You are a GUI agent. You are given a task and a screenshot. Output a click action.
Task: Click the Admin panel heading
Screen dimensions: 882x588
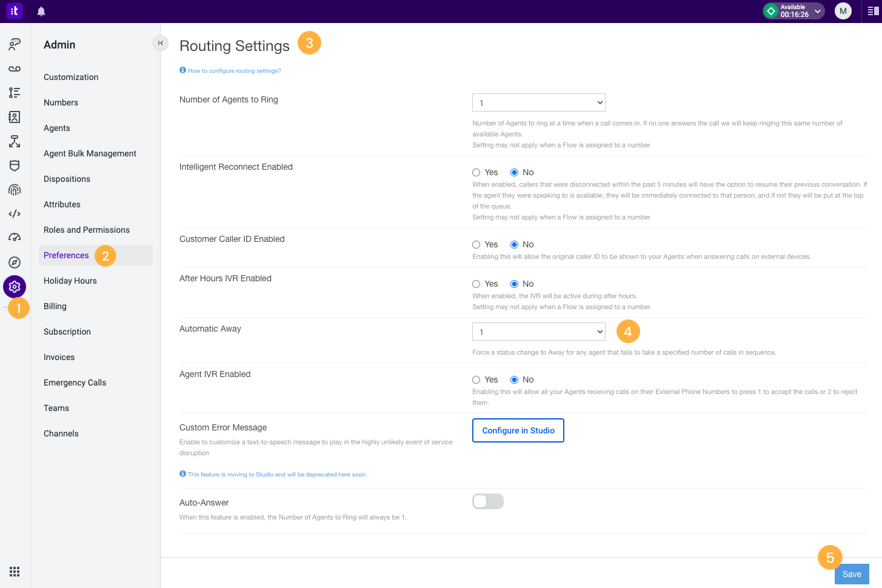(x=59, y=45)
